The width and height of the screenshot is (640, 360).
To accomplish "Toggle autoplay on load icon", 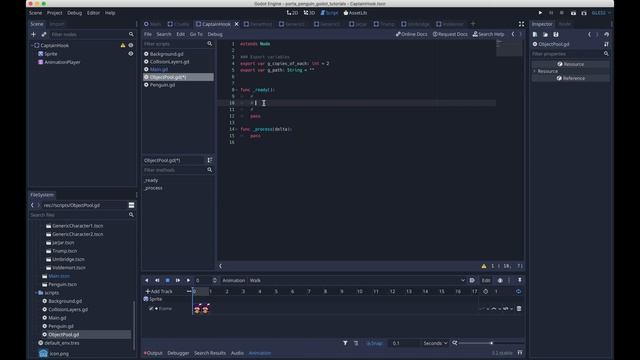I will pyautogui.click(x=472, y=280).
